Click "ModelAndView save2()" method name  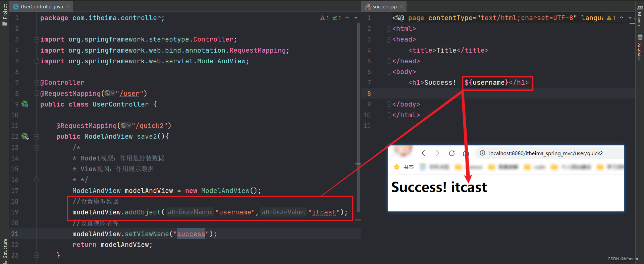pos(147,136)
